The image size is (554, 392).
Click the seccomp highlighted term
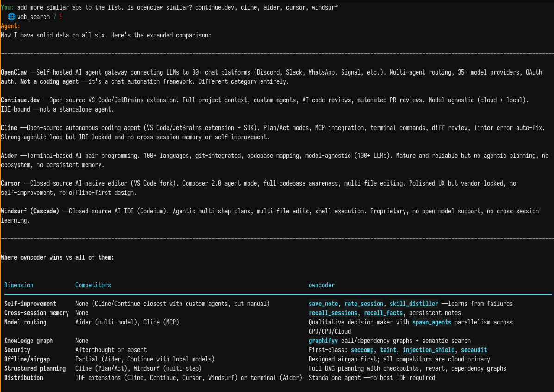tap(362, 349)
